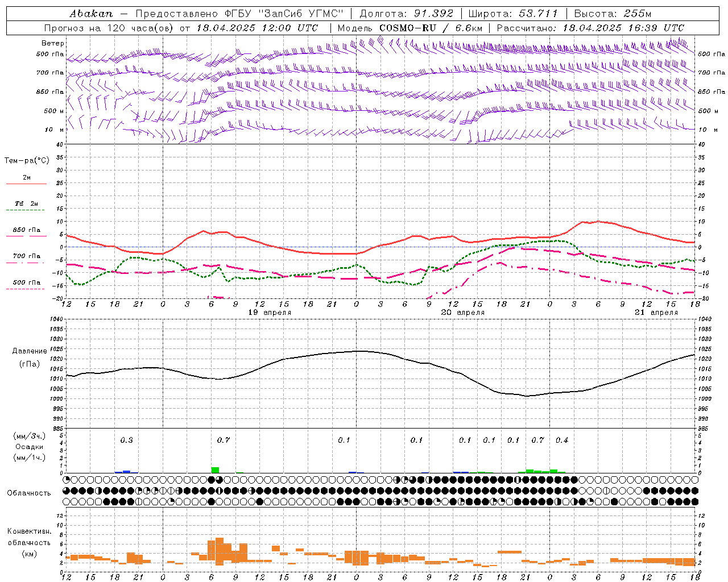Image resolution: width=728 pixels, height=582 pixels.
Task: Select the provider text ФГБУ "ЗапСиб УГМС"
Action: [284, 13]
